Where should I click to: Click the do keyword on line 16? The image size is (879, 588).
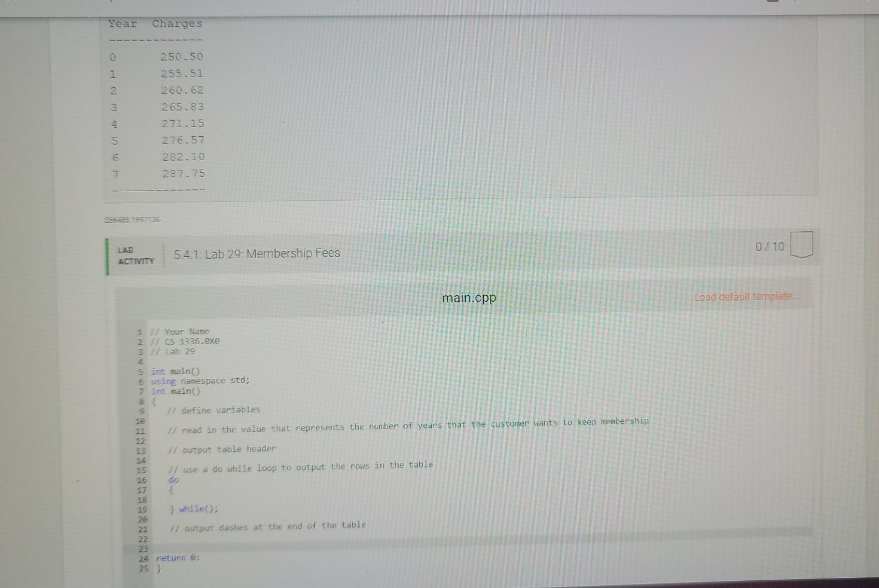pyautogui.click(x=173, y=479)
